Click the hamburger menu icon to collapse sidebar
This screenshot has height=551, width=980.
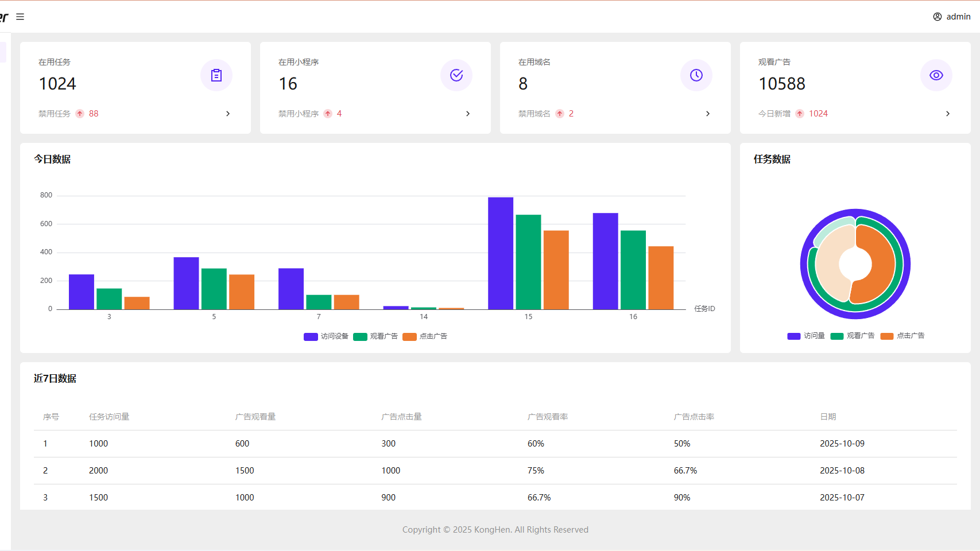click(20, 17)
